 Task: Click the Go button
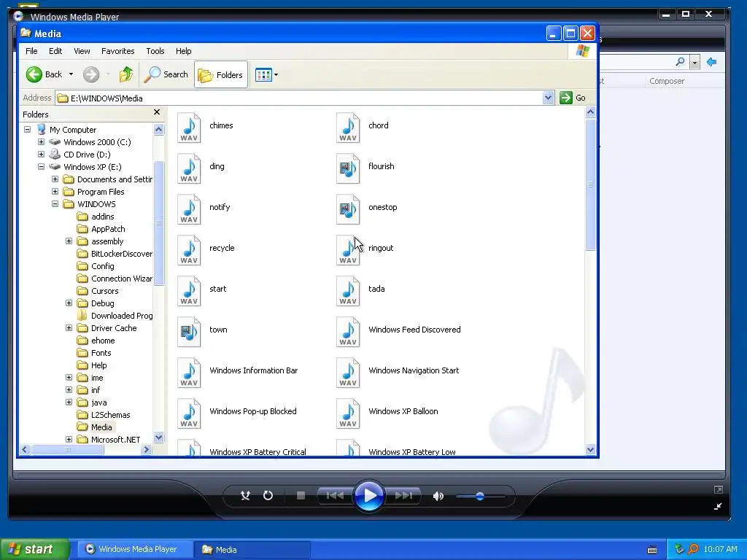(x=573, y=98)
